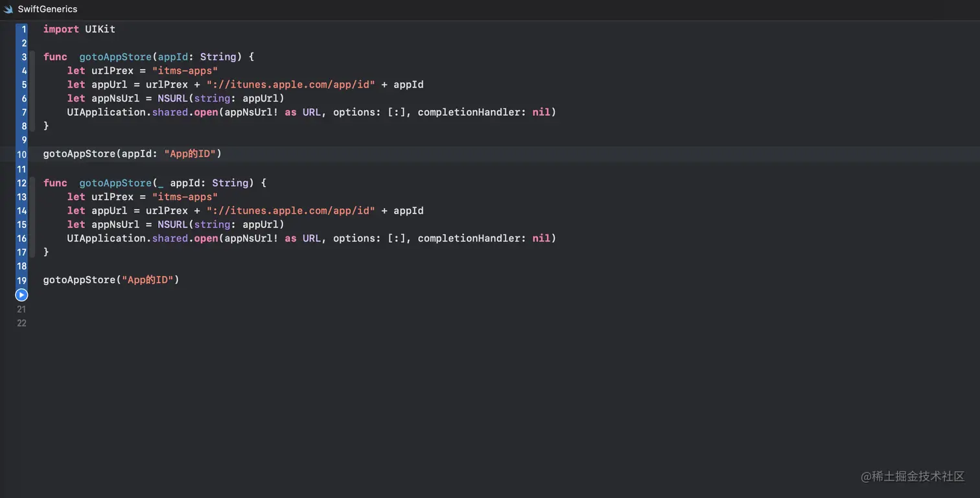Click line number 1 in gutter

pyautogui.click(x=24, y=29)
